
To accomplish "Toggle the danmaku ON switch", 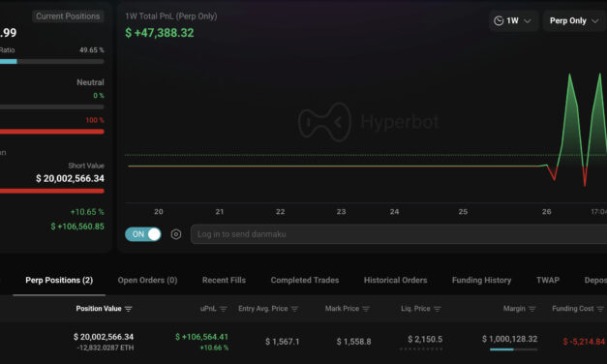I will [x=143, y=234].
